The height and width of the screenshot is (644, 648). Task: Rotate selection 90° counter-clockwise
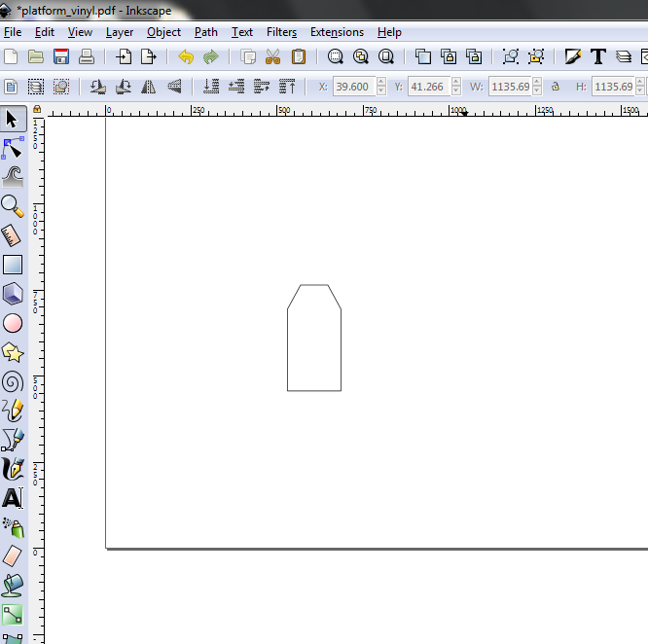[x=98, y=87]
